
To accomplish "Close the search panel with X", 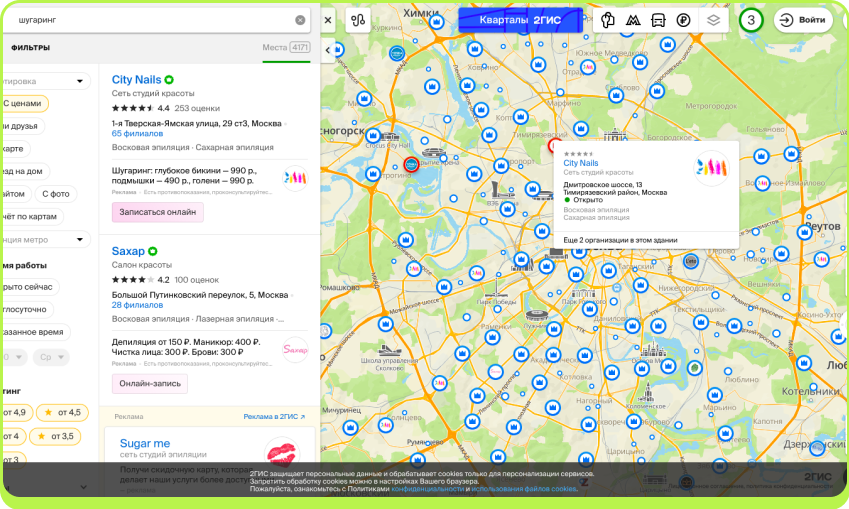I will [x=328, y=20].
